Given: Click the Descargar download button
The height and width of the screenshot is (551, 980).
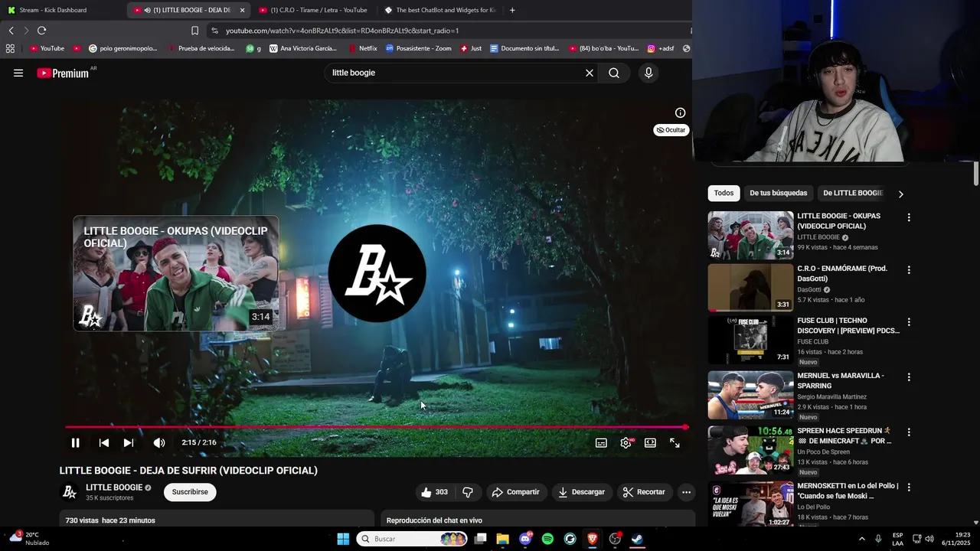Looking at the screenshot, I should [581, 492].
